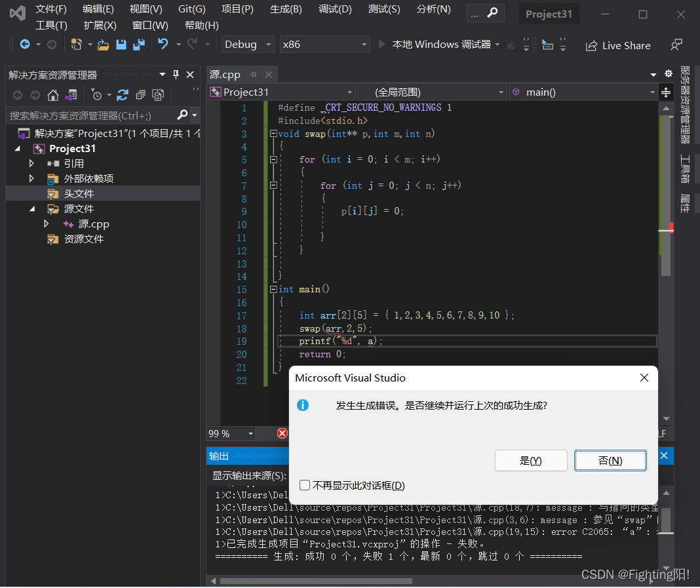Screen dimensions: 700x588
Task: Click the 否(N) button in dialog
Action: pyautogui.click(x=610, y=460)
